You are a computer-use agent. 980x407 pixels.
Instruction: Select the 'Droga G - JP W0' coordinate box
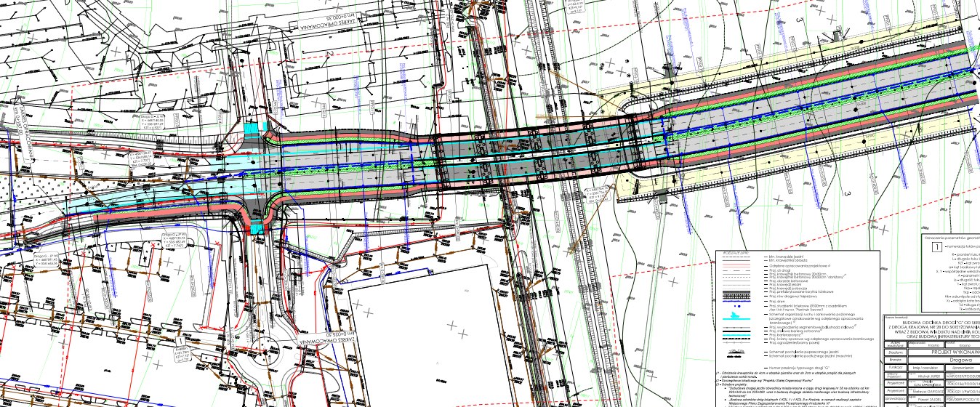click(x=47, y=259)
